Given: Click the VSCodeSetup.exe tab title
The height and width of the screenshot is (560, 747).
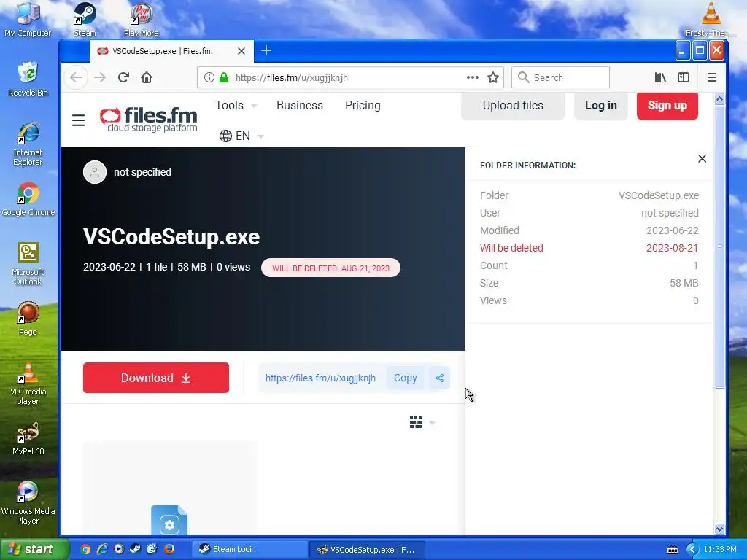Looking at the screenshot, I should click(163, 51).
